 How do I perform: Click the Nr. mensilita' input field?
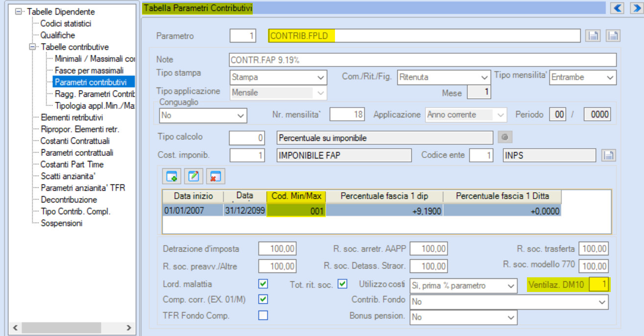[x=348, y=114]
